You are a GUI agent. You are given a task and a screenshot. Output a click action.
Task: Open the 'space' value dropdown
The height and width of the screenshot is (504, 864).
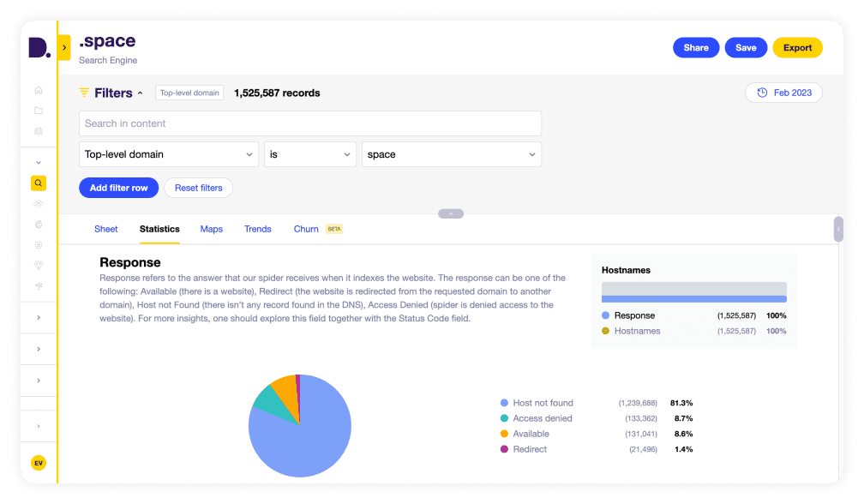coord(452,154)
